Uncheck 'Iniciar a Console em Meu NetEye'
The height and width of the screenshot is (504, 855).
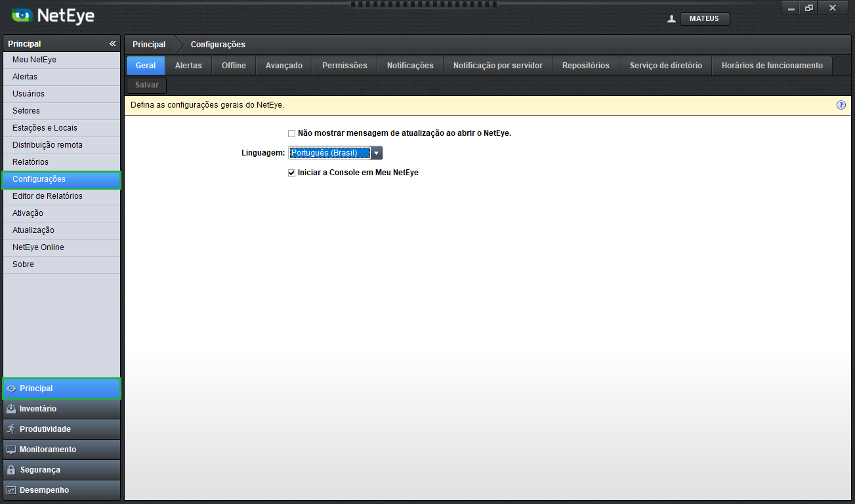[292, 173]
